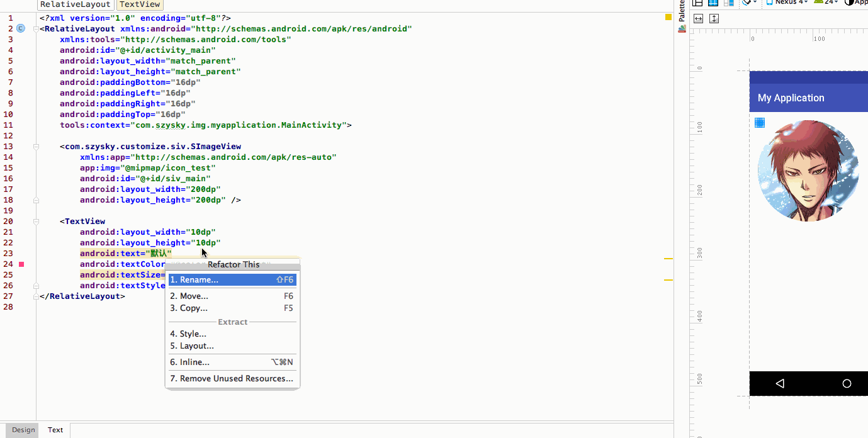This screenshot has width=868, height=438.
Task: Fold the SImageView element at line 13
Action: [36, 147]
